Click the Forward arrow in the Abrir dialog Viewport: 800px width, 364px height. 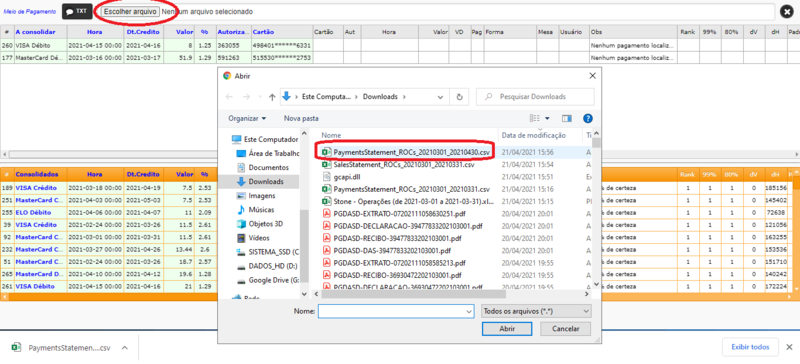[x=247, y=96]
